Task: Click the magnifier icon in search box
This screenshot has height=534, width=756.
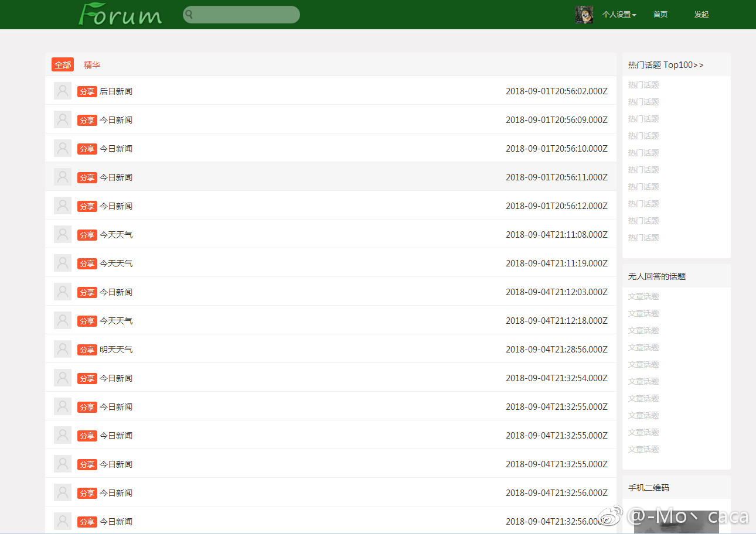Action: click(189, 15)
